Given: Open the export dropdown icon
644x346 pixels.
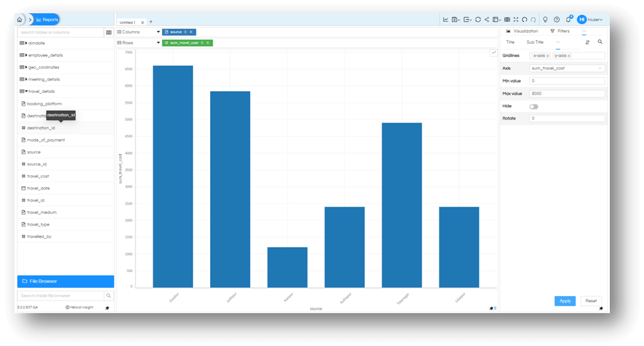Looking at the screenshot, I should [467, 19].
